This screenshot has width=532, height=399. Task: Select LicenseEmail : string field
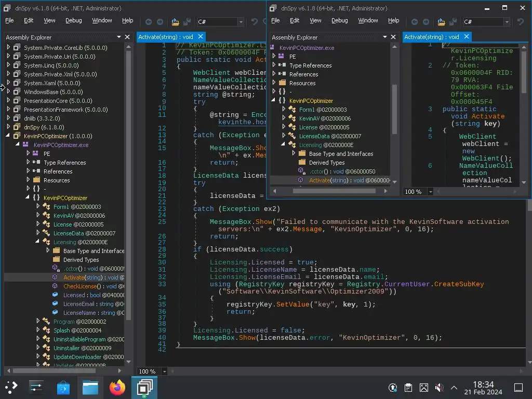(94, 304)
